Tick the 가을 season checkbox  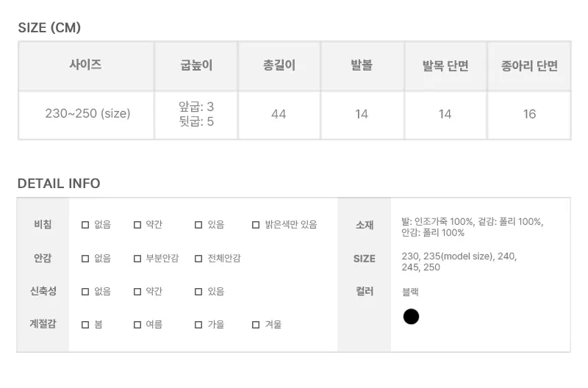[x=198, y=325]
